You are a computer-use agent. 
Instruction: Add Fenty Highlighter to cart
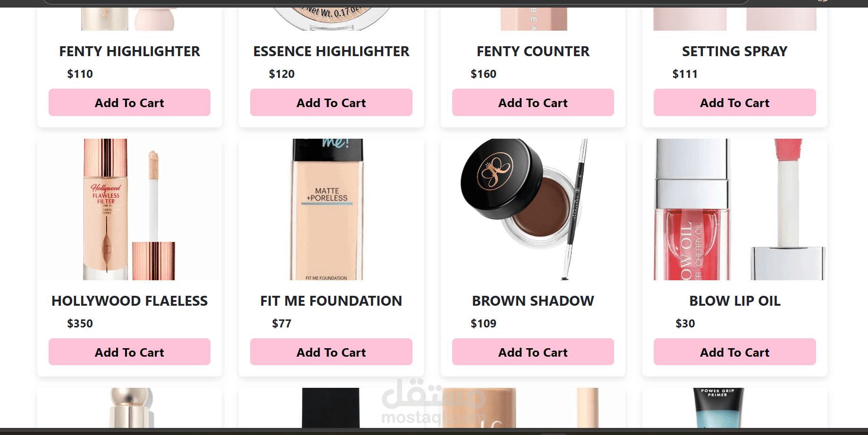click(129, 102)
